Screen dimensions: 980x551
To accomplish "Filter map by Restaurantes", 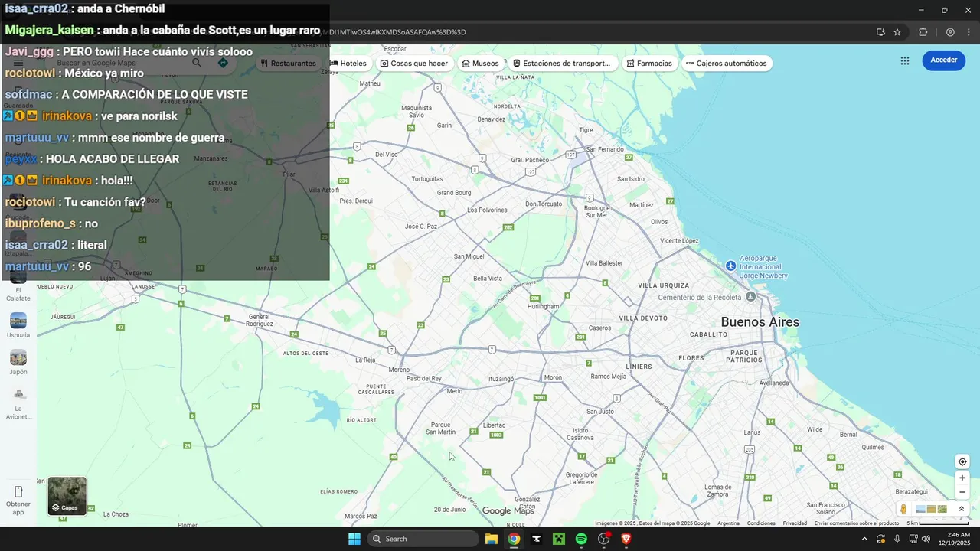I will click(288, 64).
